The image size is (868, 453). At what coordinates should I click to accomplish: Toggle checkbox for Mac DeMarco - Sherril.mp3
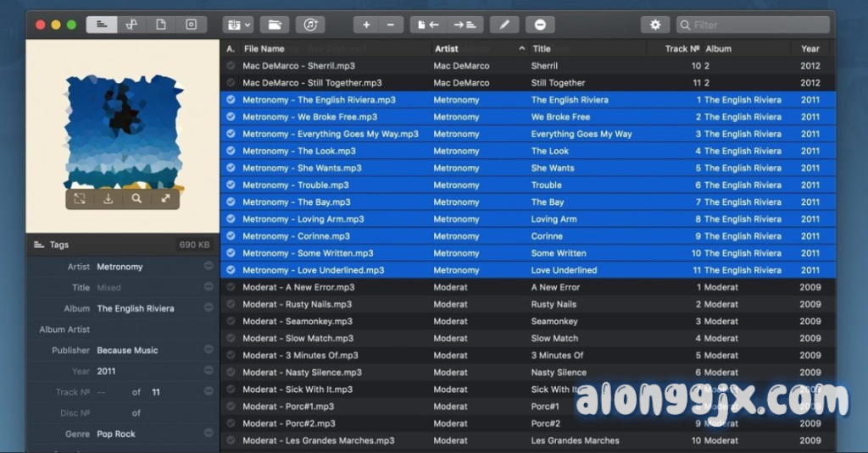point(231,66)
